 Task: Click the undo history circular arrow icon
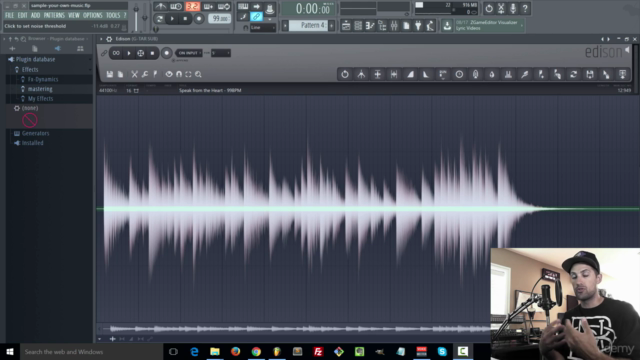(489, 8)
